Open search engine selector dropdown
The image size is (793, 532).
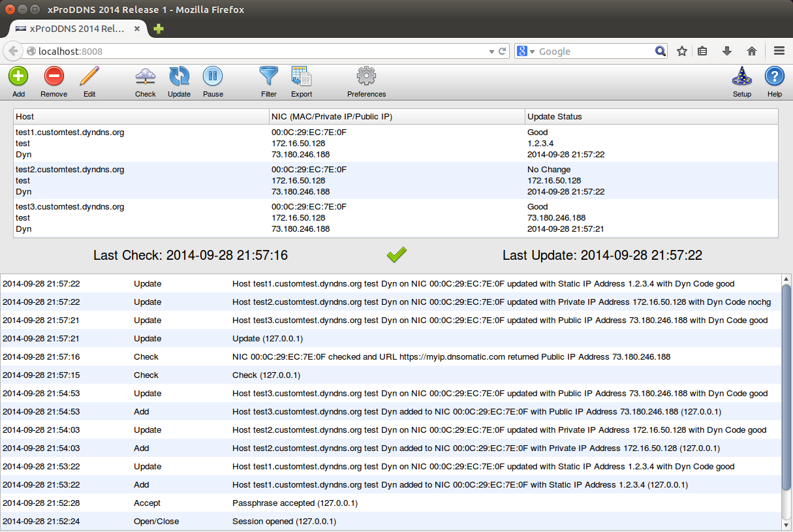point(526,51)
